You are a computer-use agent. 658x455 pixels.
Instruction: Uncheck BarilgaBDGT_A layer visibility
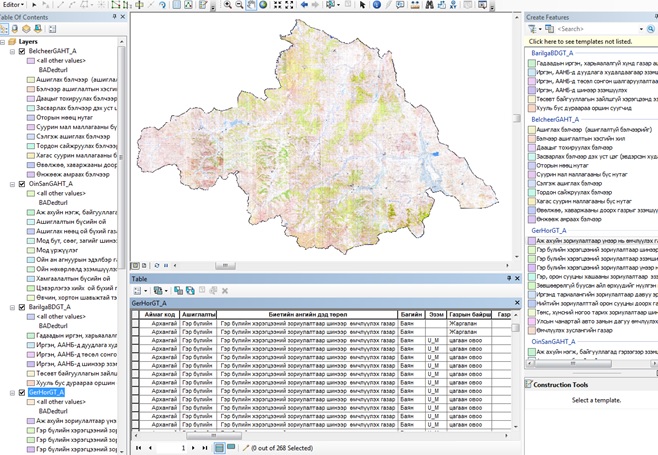22,307
